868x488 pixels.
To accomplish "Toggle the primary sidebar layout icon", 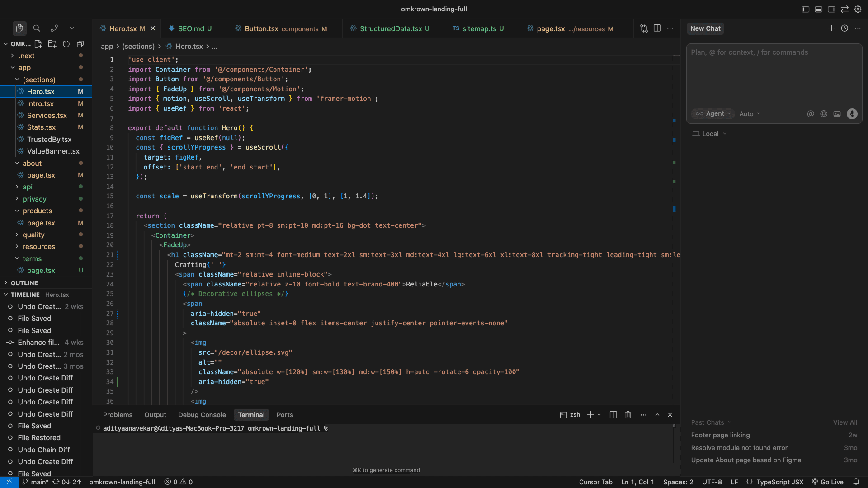I will pos(805,9).
